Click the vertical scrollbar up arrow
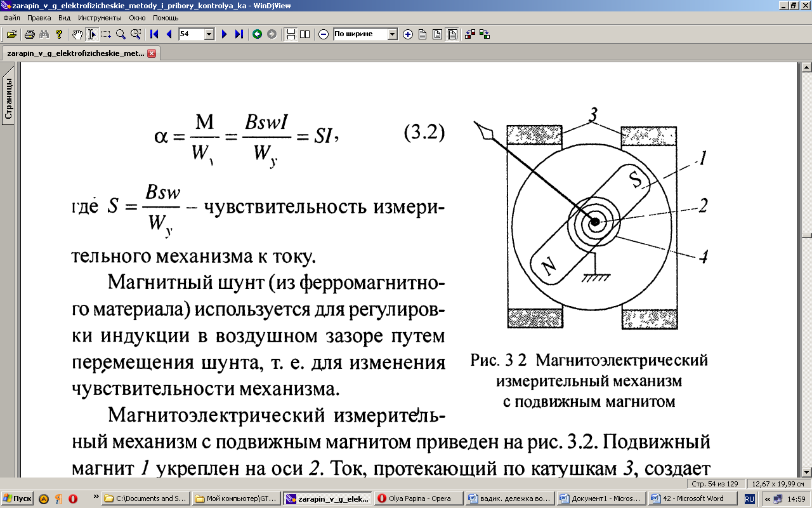812x508 pixels. tap(806, 68)
